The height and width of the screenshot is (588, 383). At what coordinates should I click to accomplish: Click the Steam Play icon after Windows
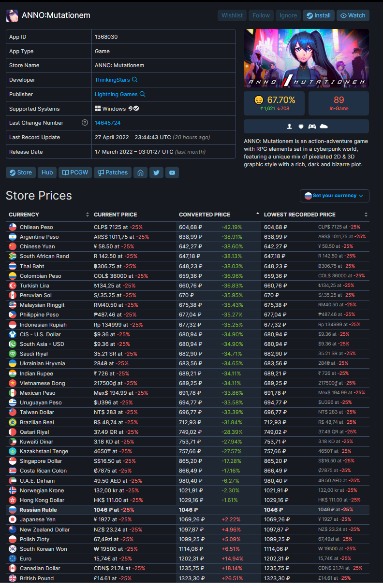[130, 109]
